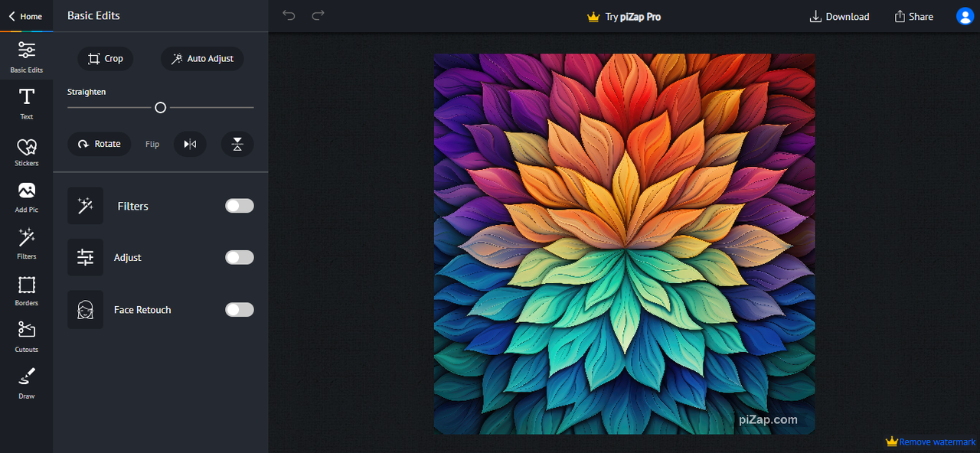The image size is (980, 453).
Task: Click the Basic Edits panel title
Action: click(93, 15)
